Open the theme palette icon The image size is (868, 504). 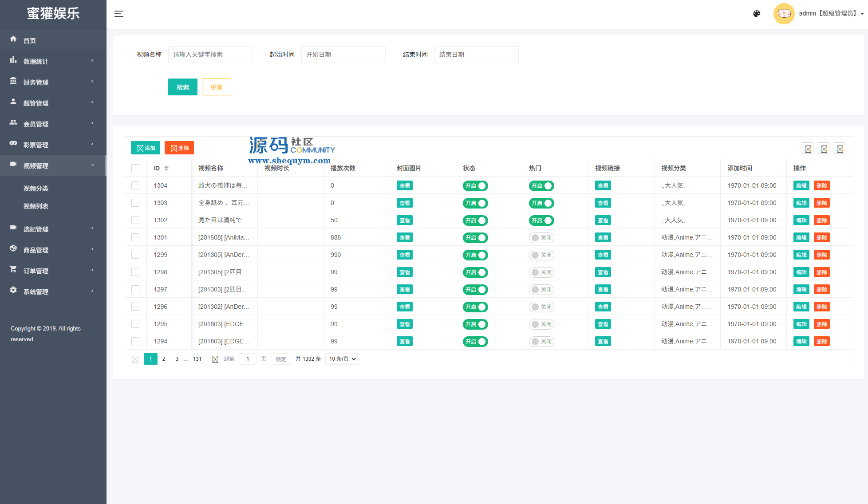[x=757, y=14]
